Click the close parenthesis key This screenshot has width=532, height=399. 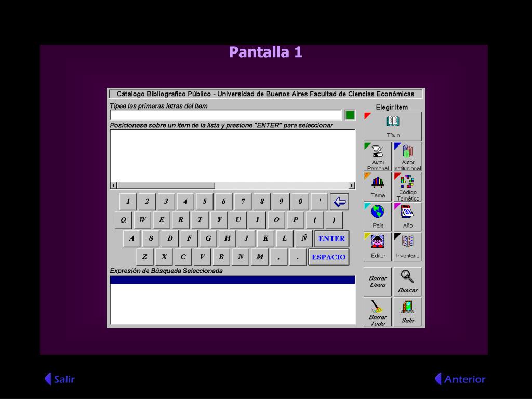point(334,220)
